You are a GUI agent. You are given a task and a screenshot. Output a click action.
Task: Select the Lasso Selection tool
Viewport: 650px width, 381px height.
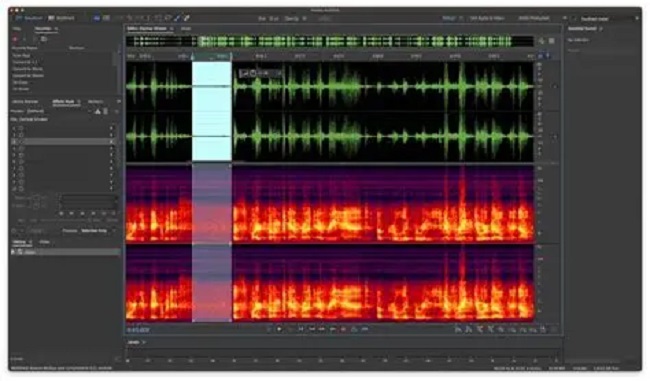[167, 18]
